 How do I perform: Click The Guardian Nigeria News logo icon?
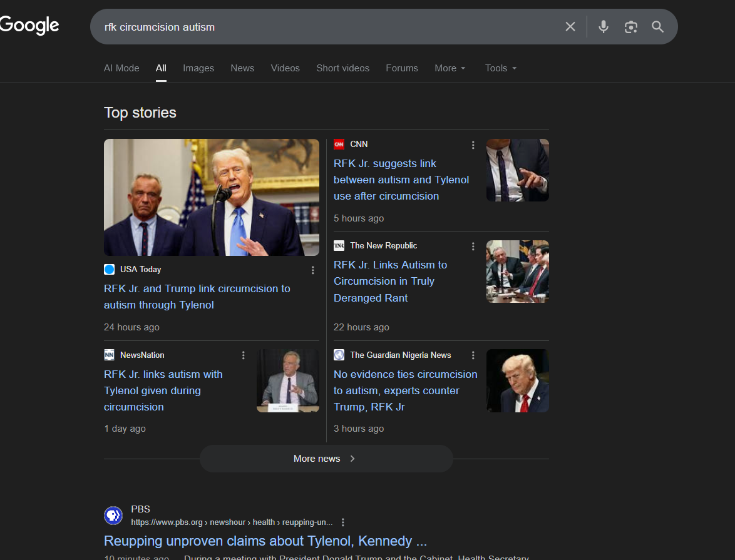click(339, 355)
